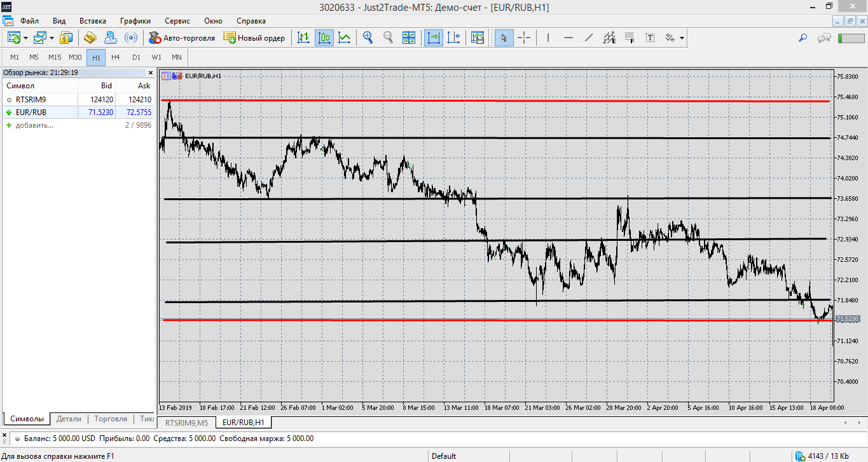Image resolution: width=868 pixels, height=462 pixels.
Task: Toggle chart shift button
Action: pyautogui.click(x=453, y=37)
